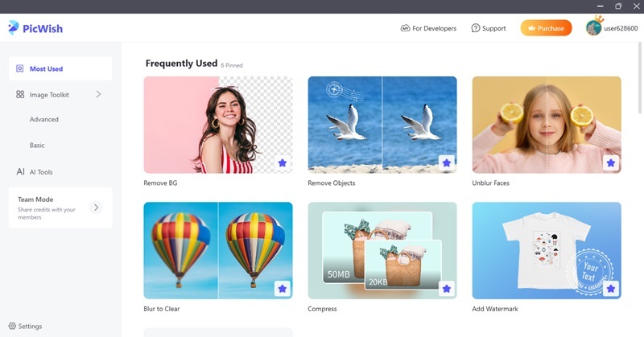
Task: Click the question mark Support icon
Action: [476, 28]
